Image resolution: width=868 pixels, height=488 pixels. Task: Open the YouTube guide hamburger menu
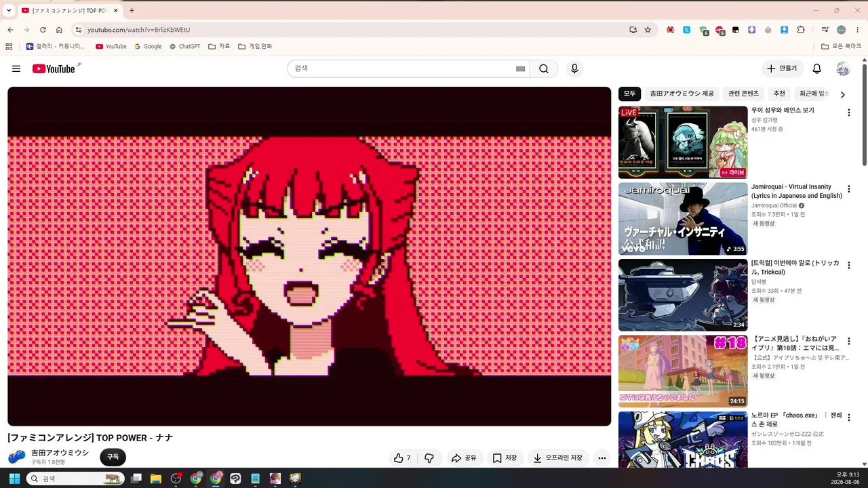[x=16, y=68]
